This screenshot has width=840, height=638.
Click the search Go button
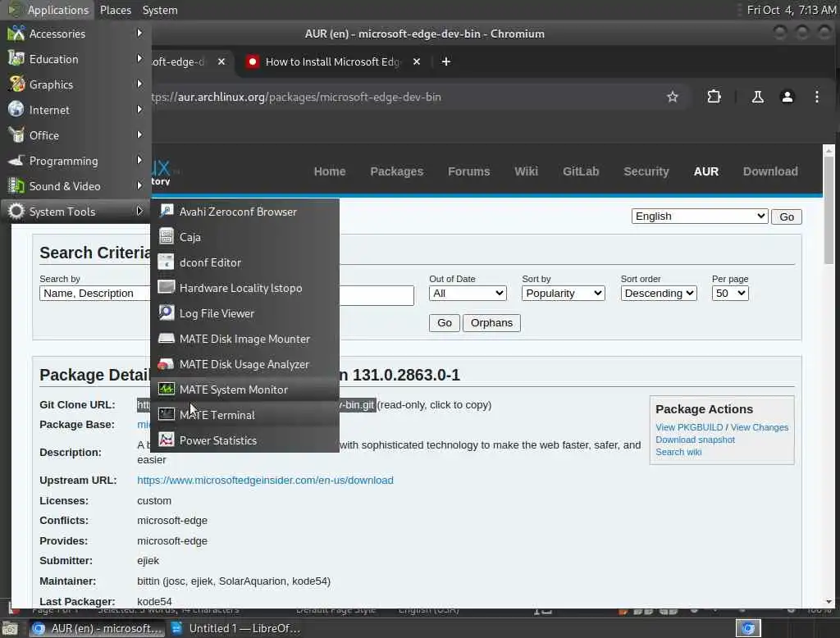(444, 323)
